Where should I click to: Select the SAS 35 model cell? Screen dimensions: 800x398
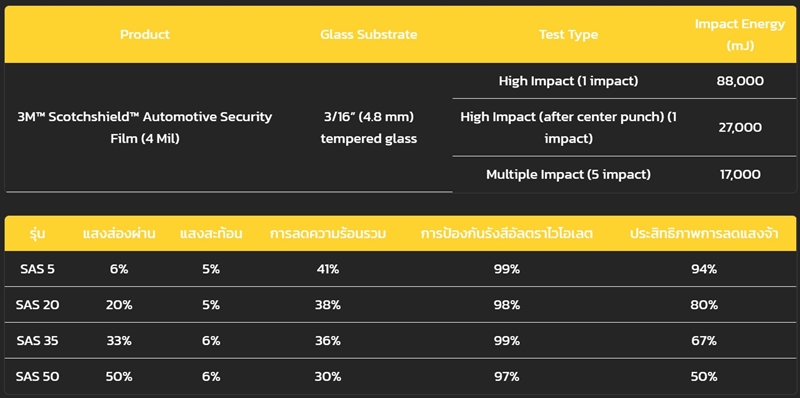[37, 341]
